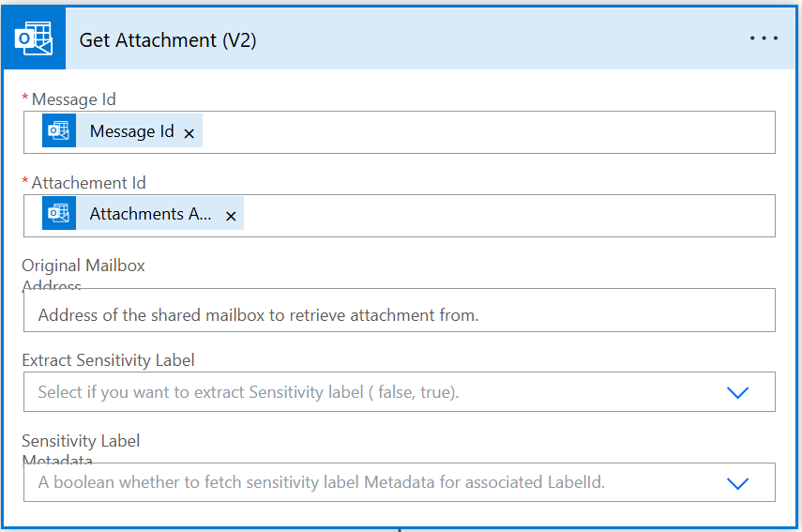Click the shared mailbox address input
This screenshot has width=802, height=532.
[x=400, y=315]
